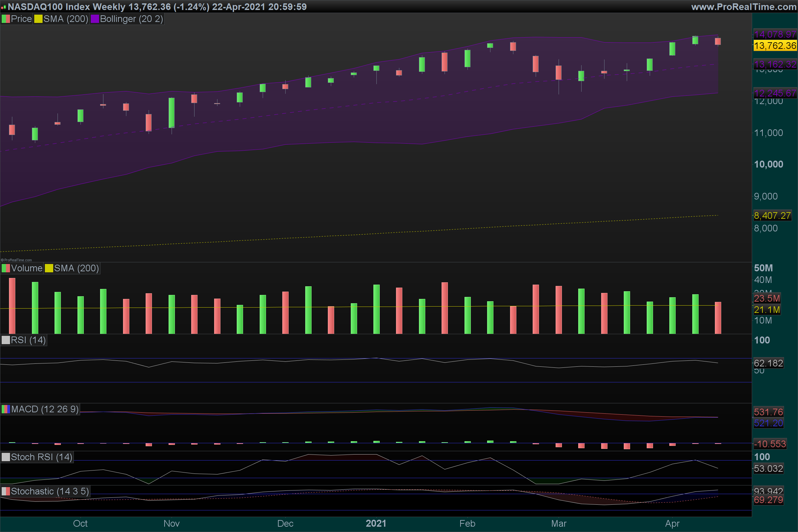
Task: Click the MACD (12 26 9) legend icon
Action: pyautogui.click(x=6, y=409)
